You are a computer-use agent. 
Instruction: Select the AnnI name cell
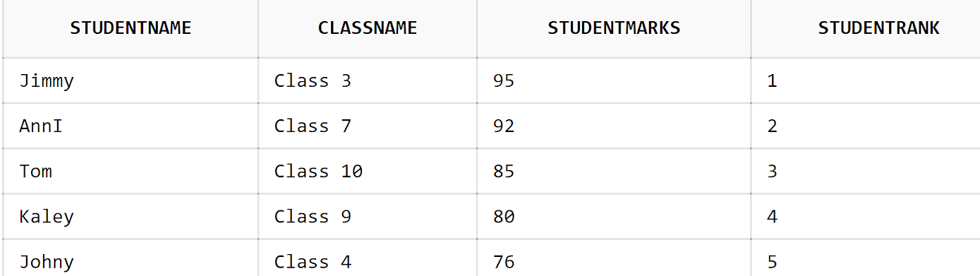click(x=131, y=126)
